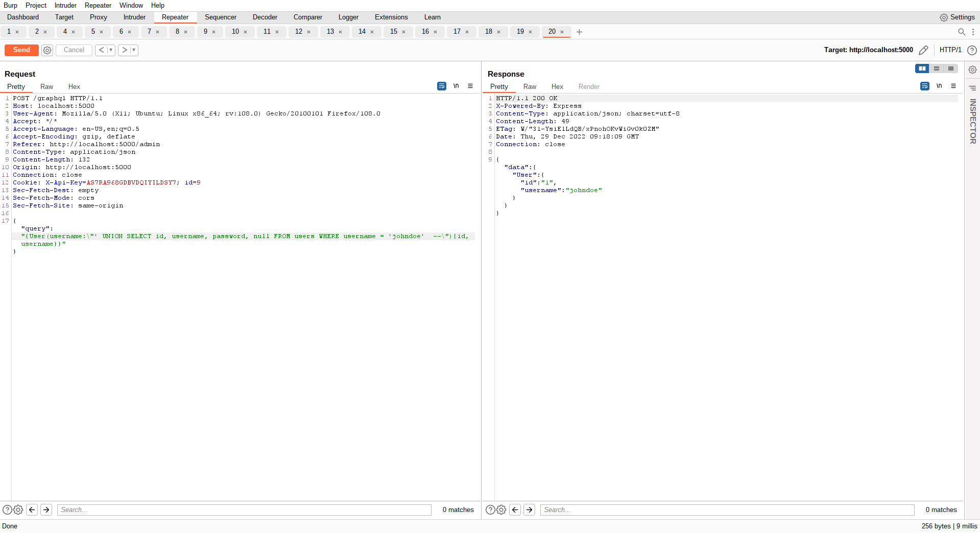Open the Window menu

[x=131, y=5]
